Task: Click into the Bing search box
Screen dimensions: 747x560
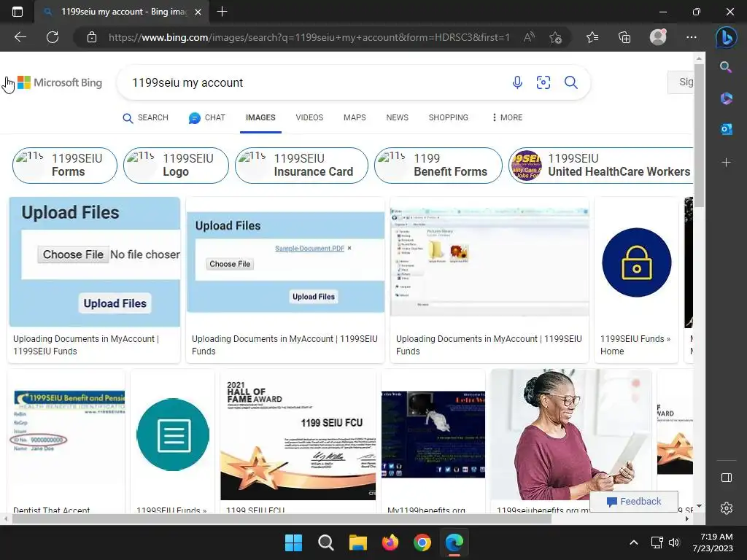Action: 314,83
